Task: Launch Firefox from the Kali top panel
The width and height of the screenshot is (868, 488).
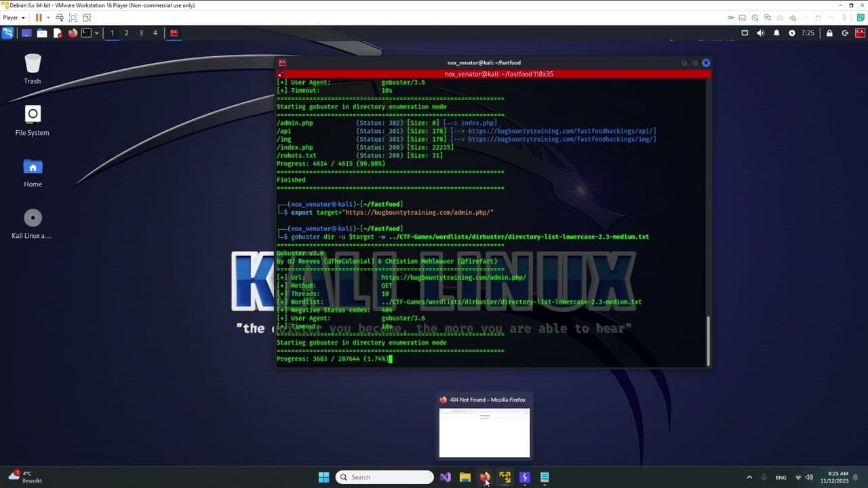Action: (73, 33)
